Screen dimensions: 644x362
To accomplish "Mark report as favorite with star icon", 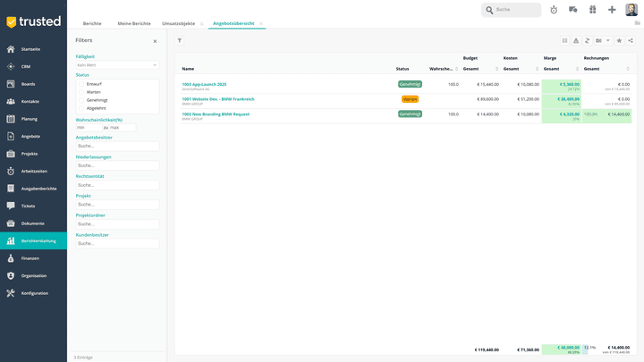I will (619, 40).
